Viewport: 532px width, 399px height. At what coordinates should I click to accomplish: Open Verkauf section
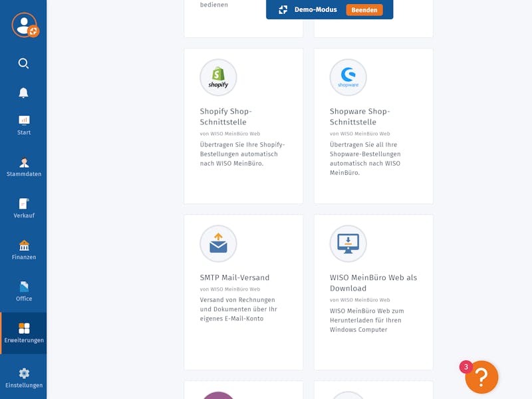(24, 208)
